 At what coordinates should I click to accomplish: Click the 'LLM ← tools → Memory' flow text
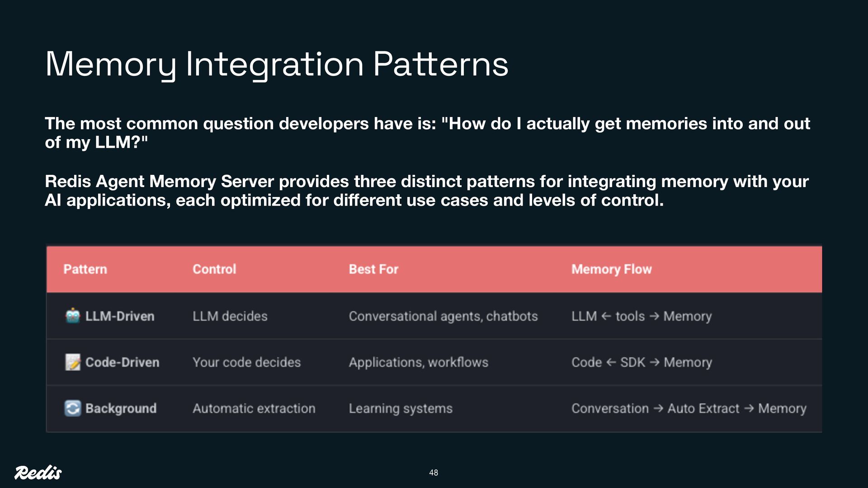641,316
